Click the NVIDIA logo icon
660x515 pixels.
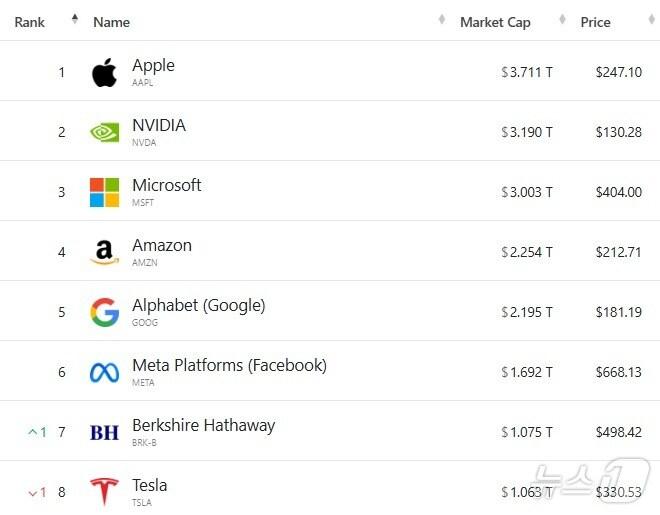click(x=104, y=132)
